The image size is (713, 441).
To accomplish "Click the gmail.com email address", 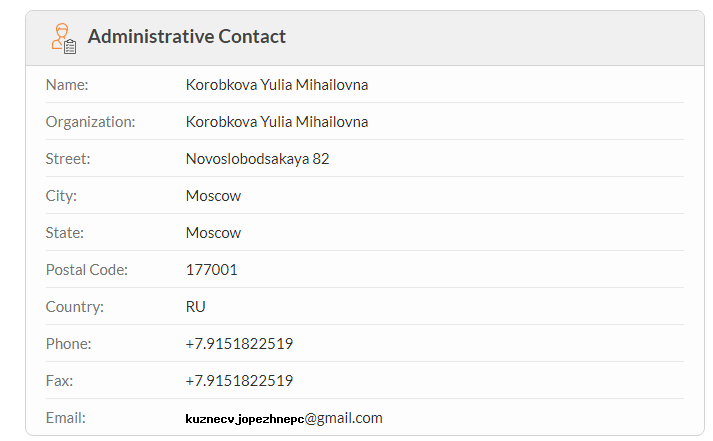I will [284, 418].
